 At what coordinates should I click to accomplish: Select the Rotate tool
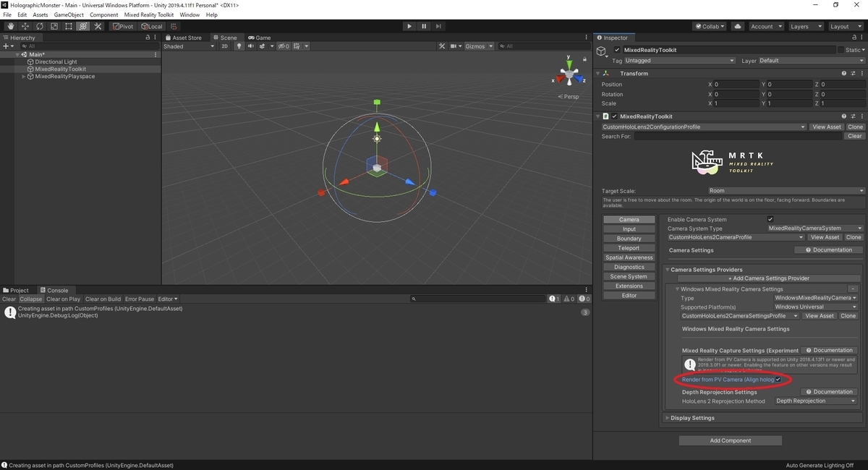pos(39,26)
